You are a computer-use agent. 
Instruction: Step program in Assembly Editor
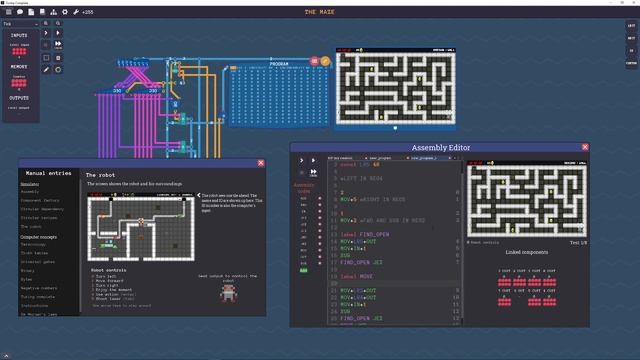302,160
